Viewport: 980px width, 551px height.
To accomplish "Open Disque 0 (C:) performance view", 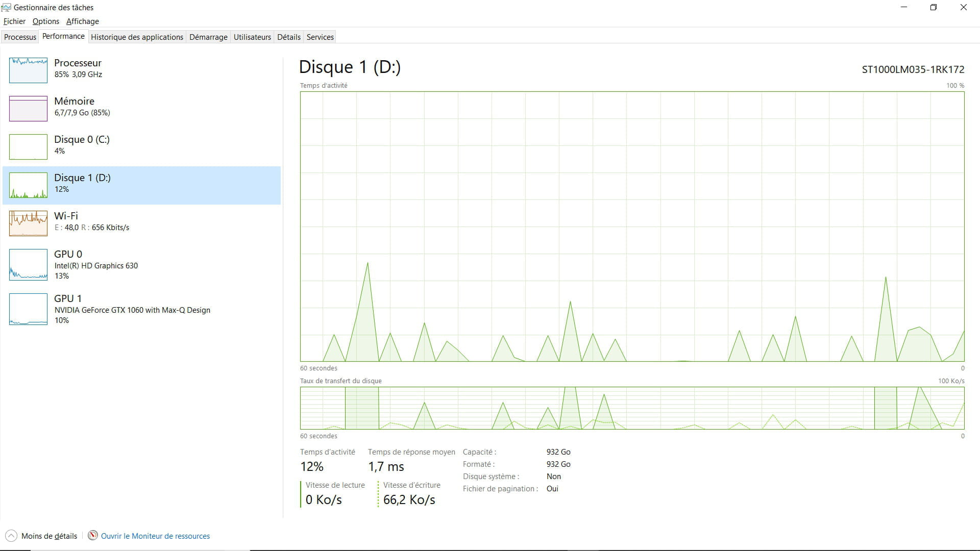I will point(82,144).
